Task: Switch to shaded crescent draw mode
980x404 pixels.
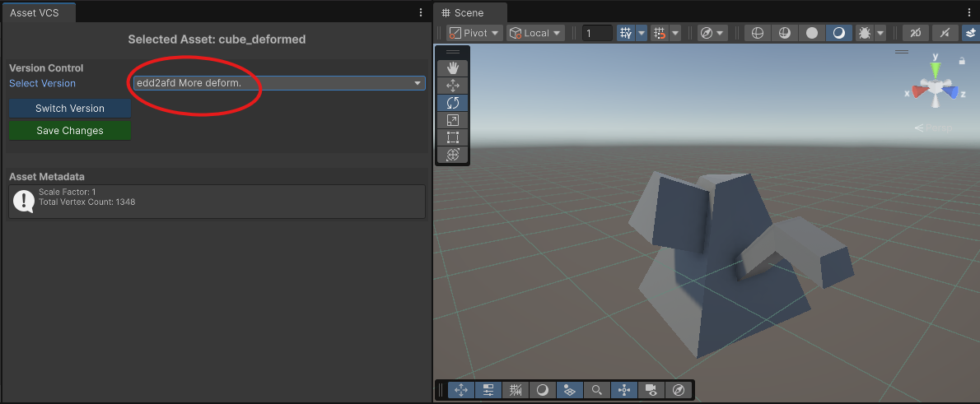Action: pos(838,33)
